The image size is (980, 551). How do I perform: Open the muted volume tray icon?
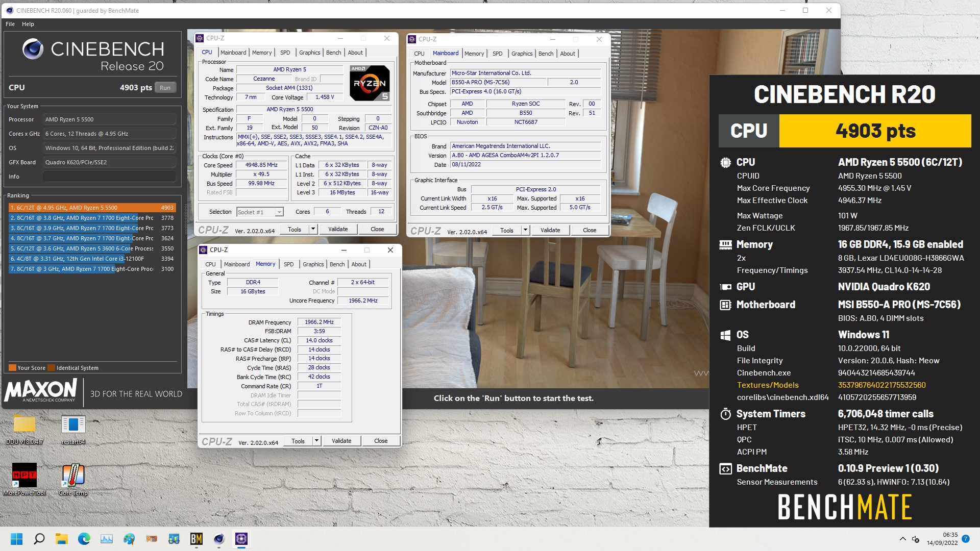[916, 539]
